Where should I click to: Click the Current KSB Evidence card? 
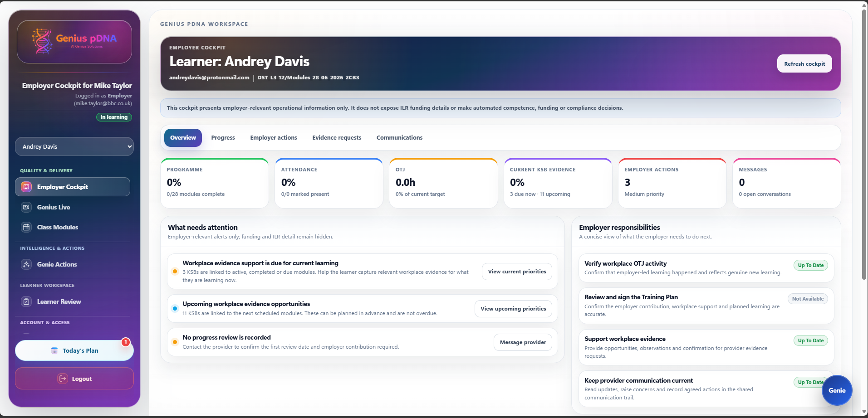pyautogui.click(x=558, y=183)
